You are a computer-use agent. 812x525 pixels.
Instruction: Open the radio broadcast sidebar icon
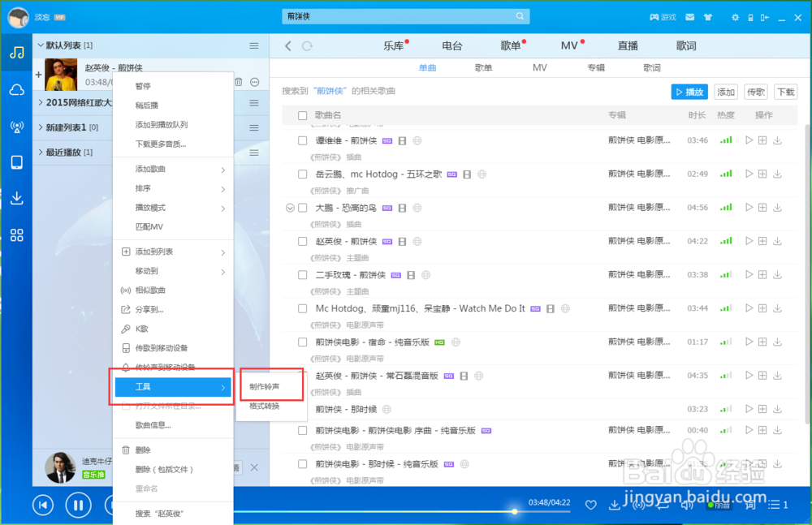pyautogui.click(x=16, y=127)
